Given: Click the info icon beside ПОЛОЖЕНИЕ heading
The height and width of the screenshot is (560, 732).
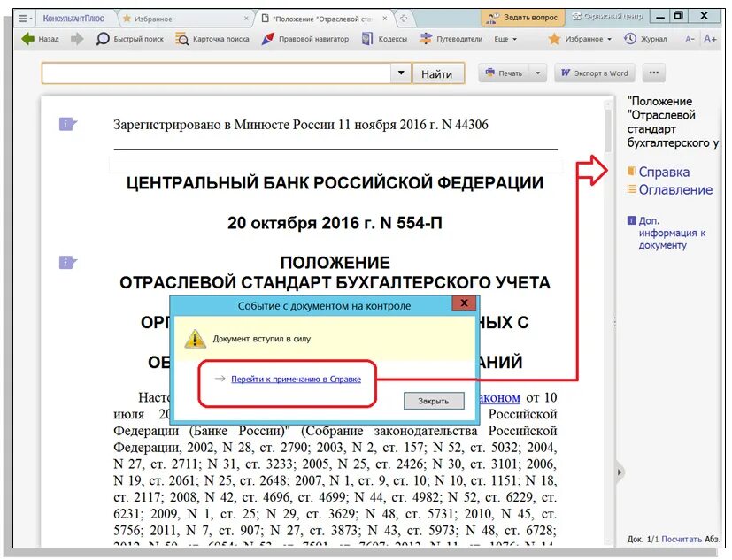Looking at the screenshot, I should 67,262.
